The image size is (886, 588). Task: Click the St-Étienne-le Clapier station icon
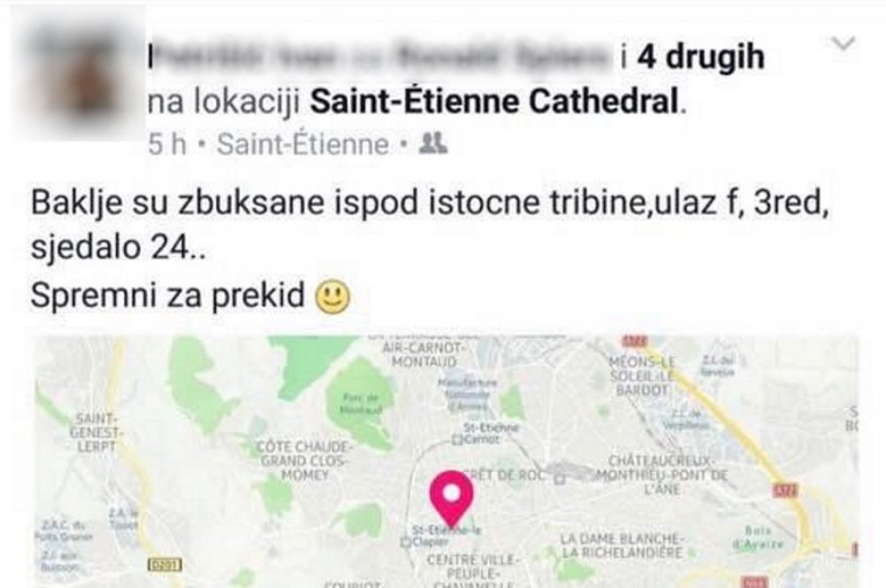click(x=404, y=542)
